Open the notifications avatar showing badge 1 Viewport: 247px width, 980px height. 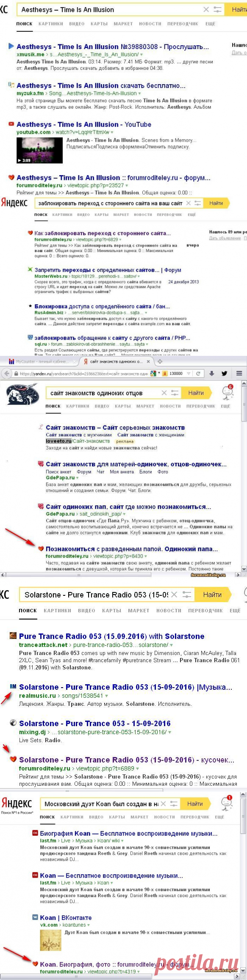click(227, 804)
